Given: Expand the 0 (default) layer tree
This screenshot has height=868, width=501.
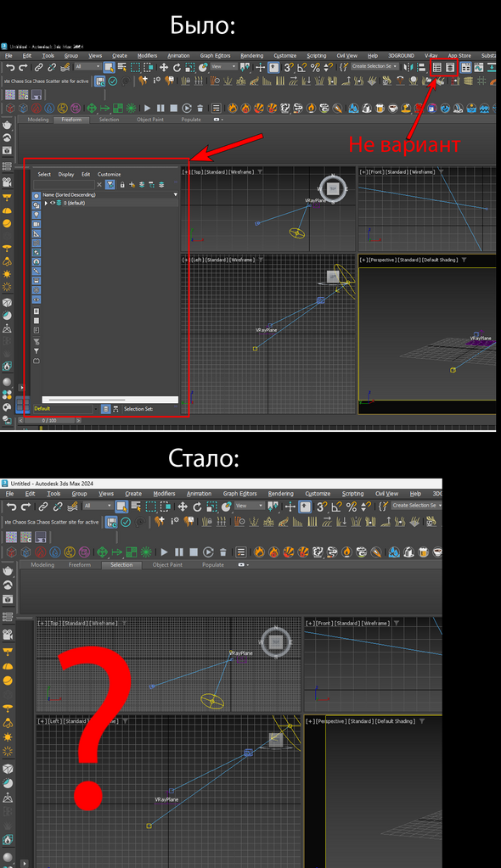Looking at the screenshot, I should pyautogui.click(x=46, y=203).
